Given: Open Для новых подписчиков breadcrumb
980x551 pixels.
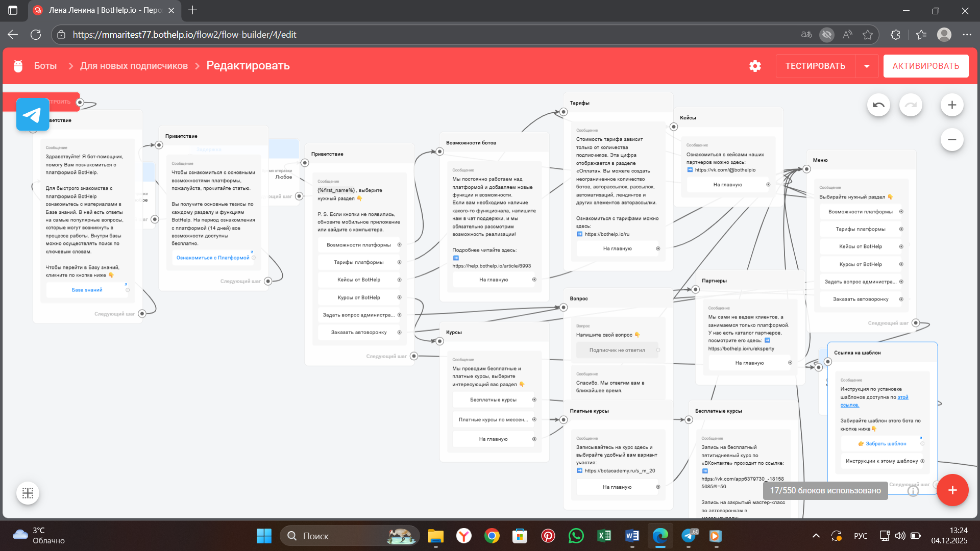Looking at the screenshot, I should [x=134, y=66].
